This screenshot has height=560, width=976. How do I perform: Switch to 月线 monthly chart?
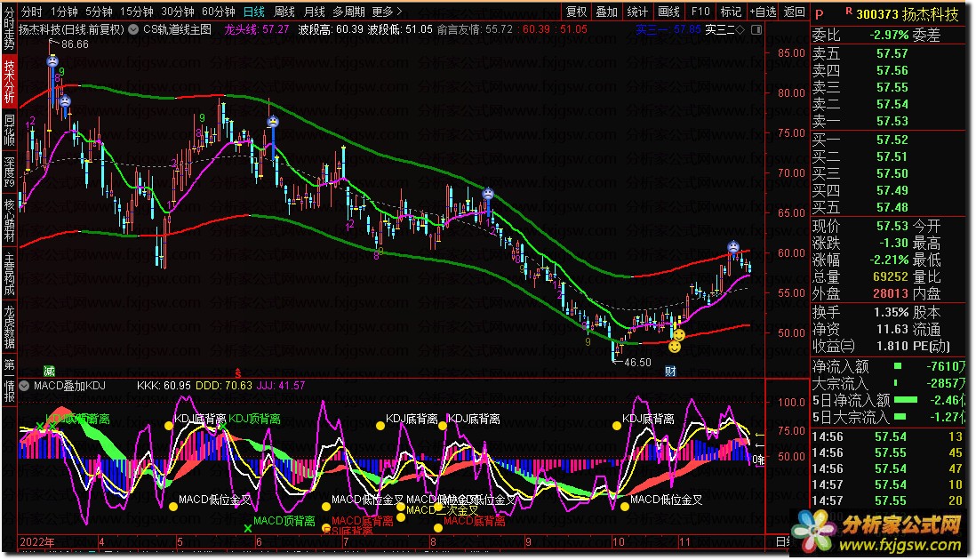point(315,12)
